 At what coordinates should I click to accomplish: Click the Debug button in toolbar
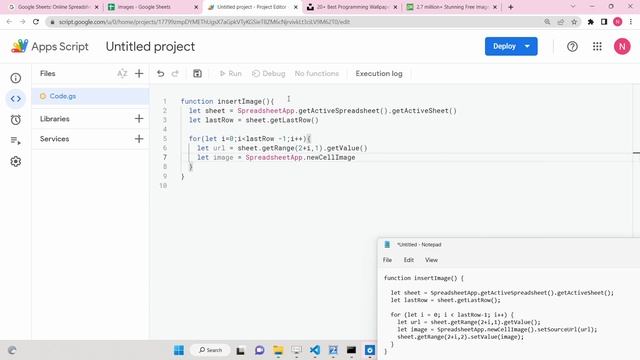pos(269,73)
